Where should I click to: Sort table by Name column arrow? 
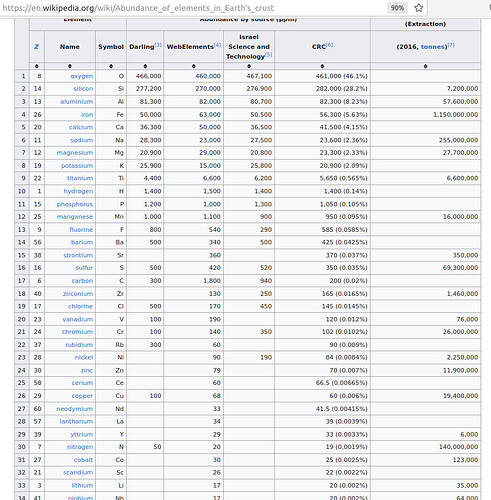point(70,66)
